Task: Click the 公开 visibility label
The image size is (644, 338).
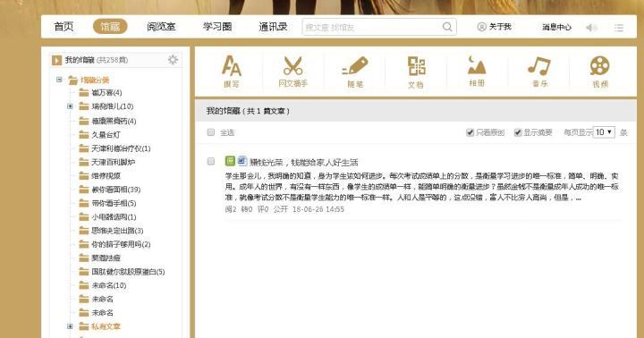Action: click(x=281, y=209)
